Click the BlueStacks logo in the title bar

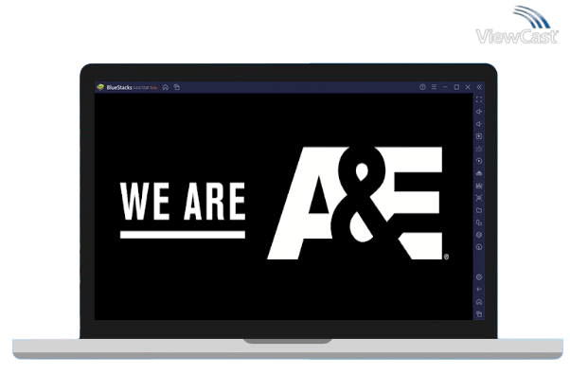100,87
